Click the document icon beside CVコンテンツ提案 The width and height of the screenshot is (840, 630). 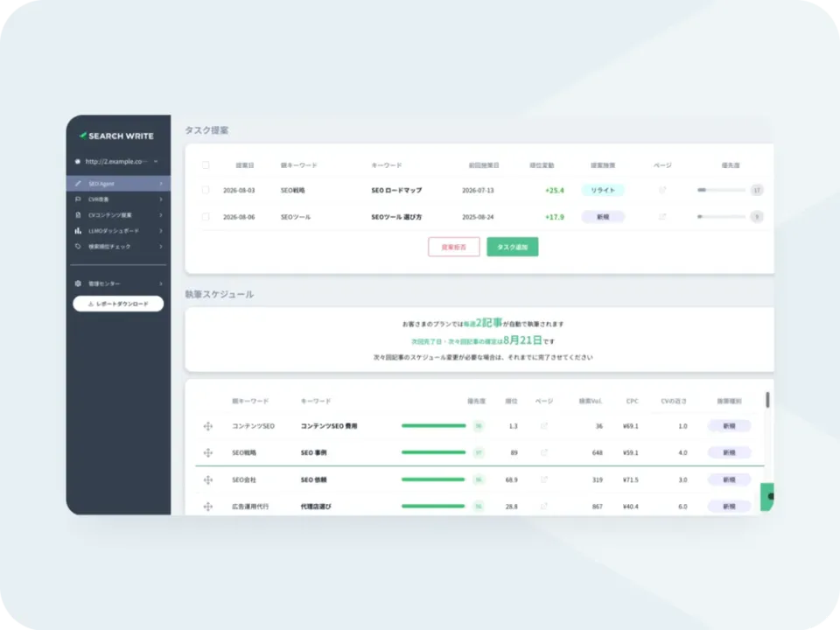point(78,215)
